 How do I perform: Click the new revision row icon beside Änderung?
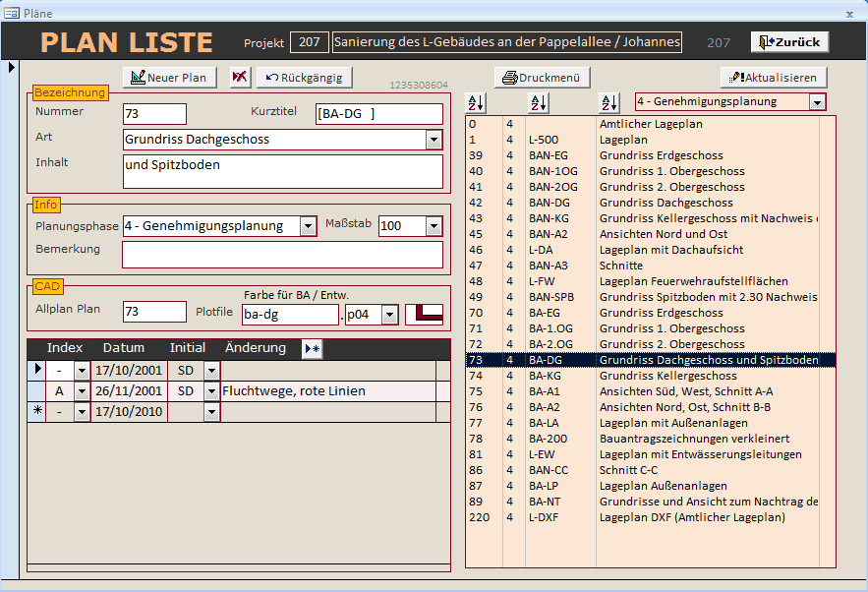pyautogui.click(x=313, y=348)
